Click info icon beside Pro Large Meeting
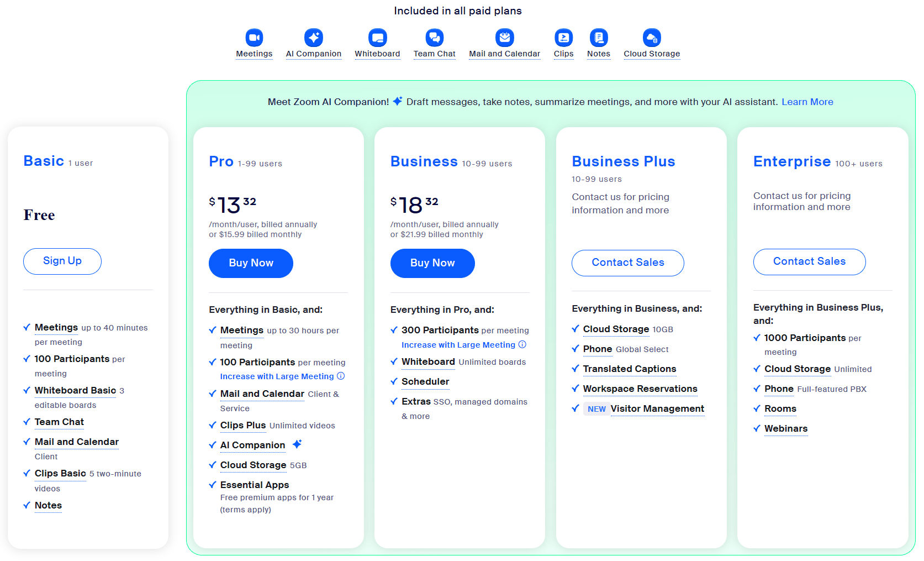The width and height of the screenshot is (924, 561). pyautogui.click(x=341, y=376)
